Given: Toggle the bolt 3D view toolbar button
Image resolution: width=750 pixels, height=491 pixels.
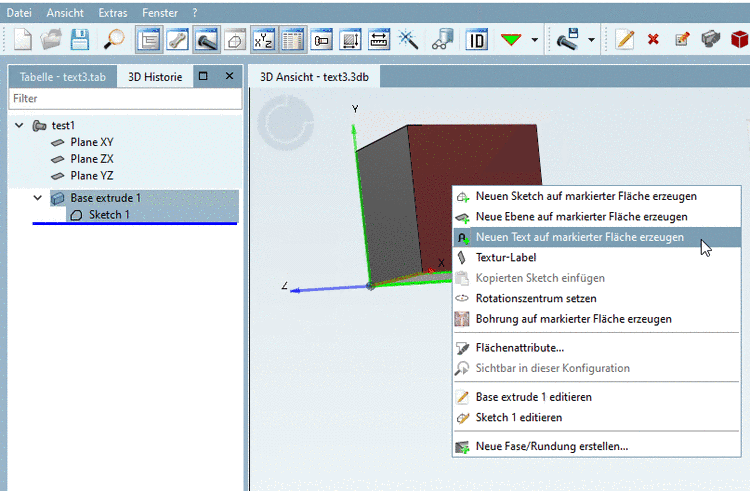Looking at the screenshot, I should (x=206, y=40).
